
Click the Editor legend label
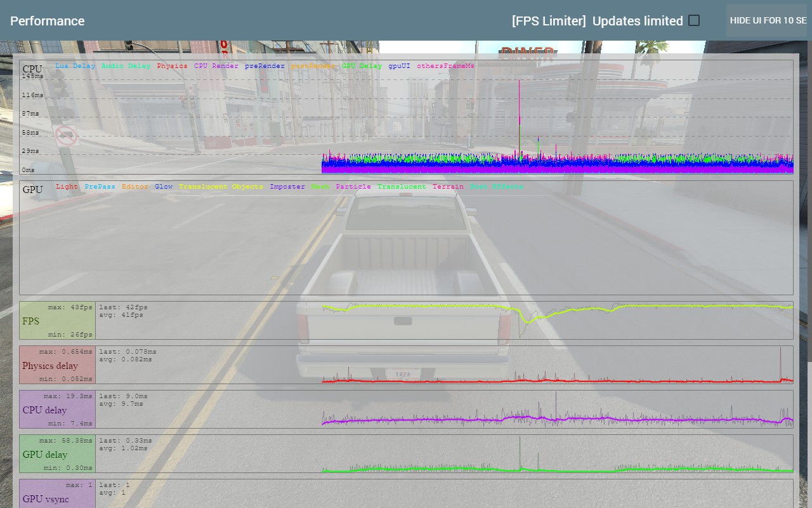pyautogui.click(x=135, y=187)
